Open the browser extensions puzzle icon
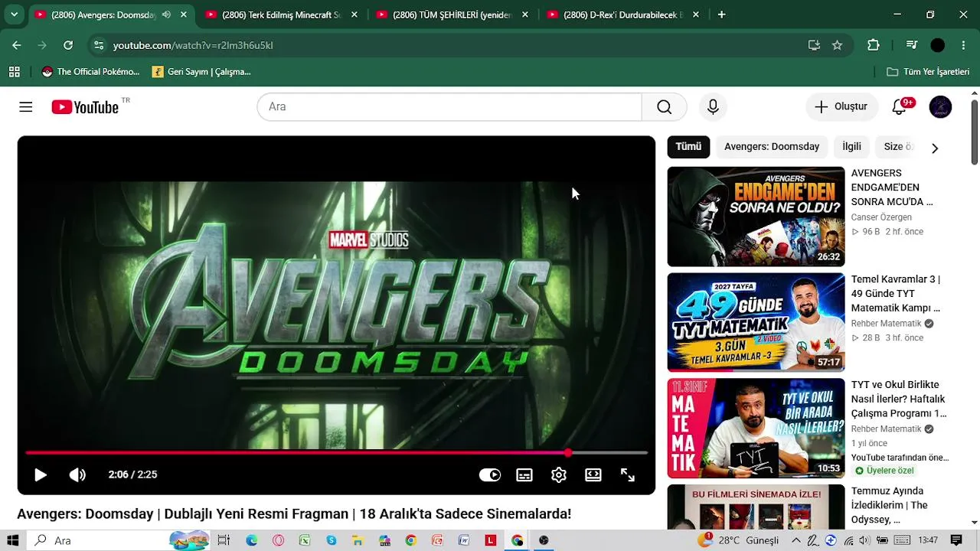 coord(874,45)
